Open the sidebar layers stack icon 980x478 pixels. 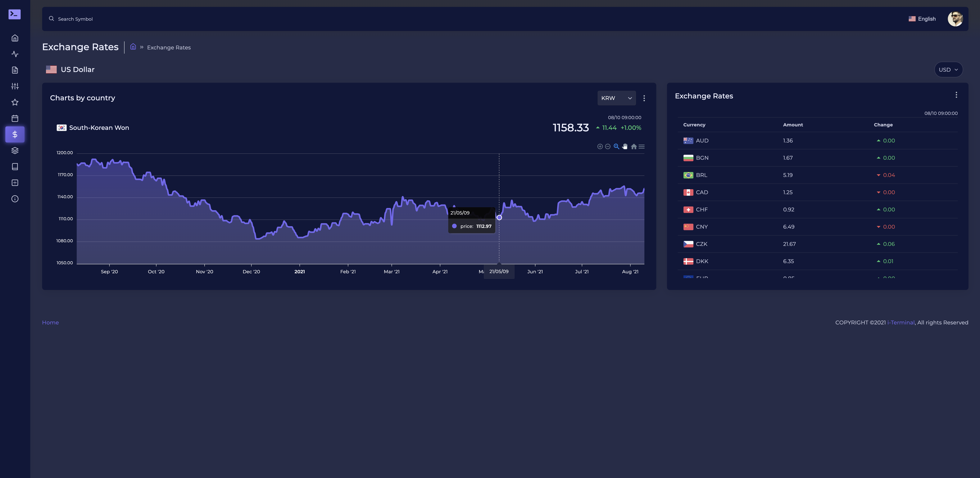[15, 151]
